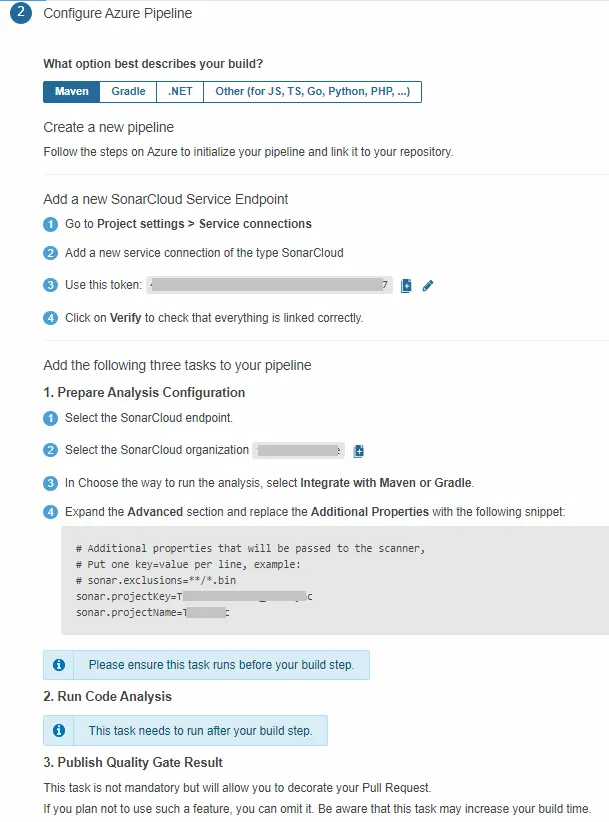The height and width of the screenshot is (822, 609).
Task: Click the pencil icon to edit token
Action: point(428,286)
